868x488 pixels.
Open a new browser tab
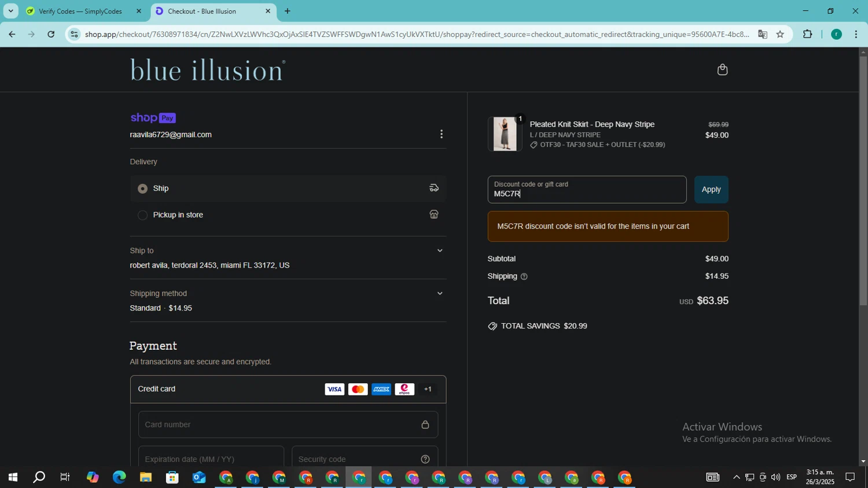[x=287, y=11]
